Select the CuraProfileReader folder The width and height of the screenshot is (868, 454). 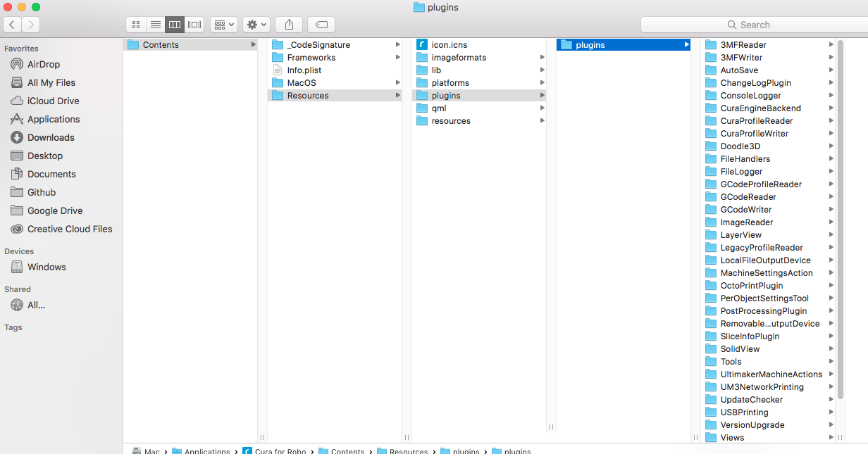[x=769, y=120]
